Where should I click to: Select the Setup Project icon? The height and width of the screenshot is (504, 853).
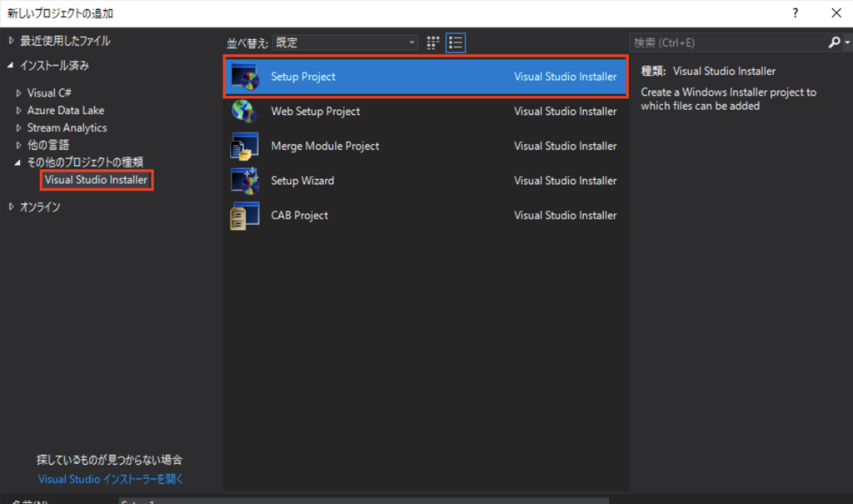click(245, 76)
